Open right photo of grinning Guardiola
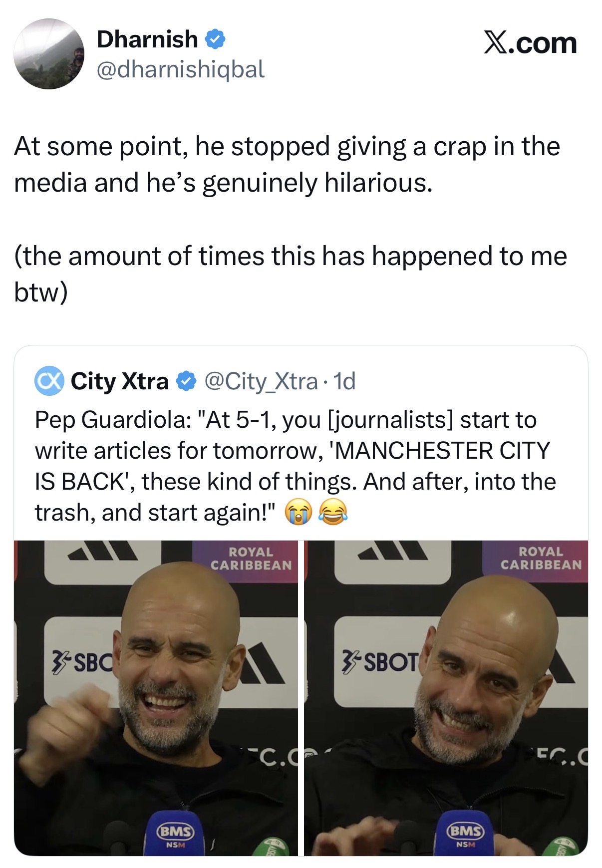 coord(446,697)
